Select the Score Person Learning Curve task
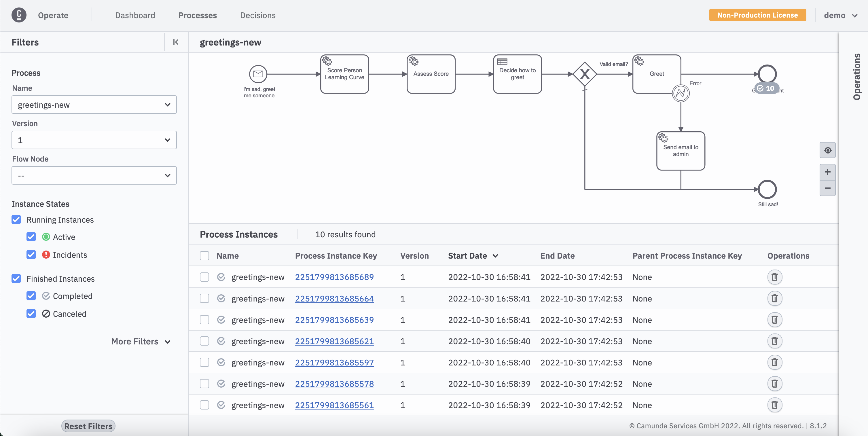Image resolution: width=868 pixels, height=436 pixels. click(x=344, y=74)
